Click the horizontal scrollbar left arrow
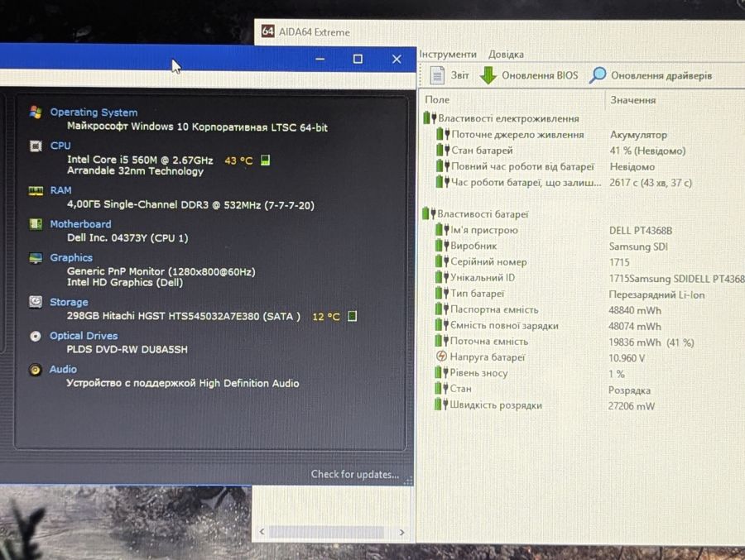Viewport: 745px width, 560px height. (262, 532)
